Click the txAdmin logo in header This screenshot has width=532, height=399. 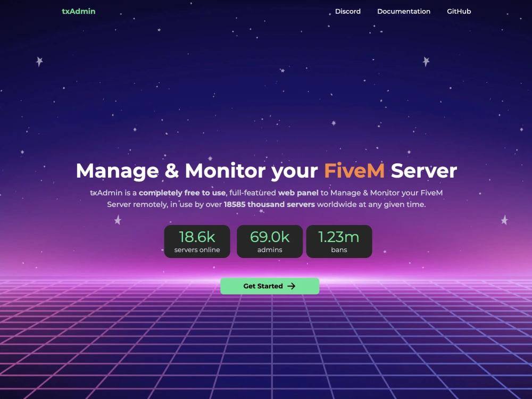[x=78, y=11]
